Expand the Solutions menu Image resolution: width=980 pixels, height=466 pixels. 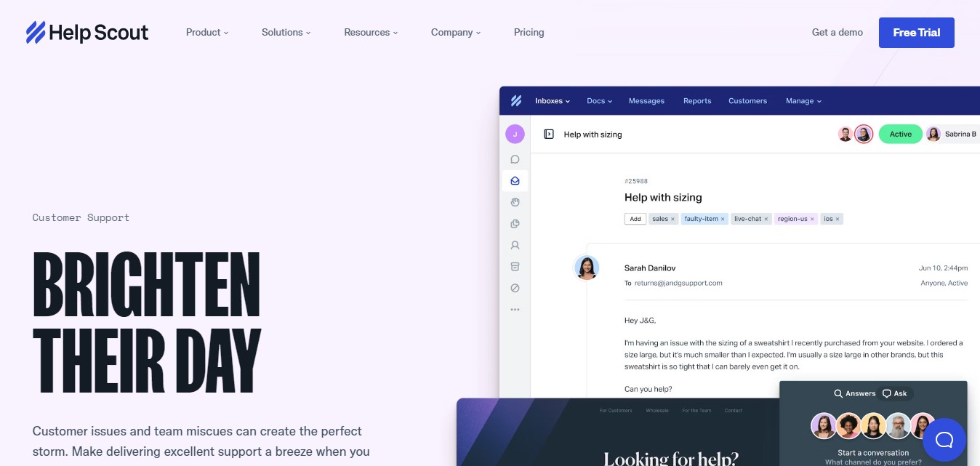pos(286,32)
